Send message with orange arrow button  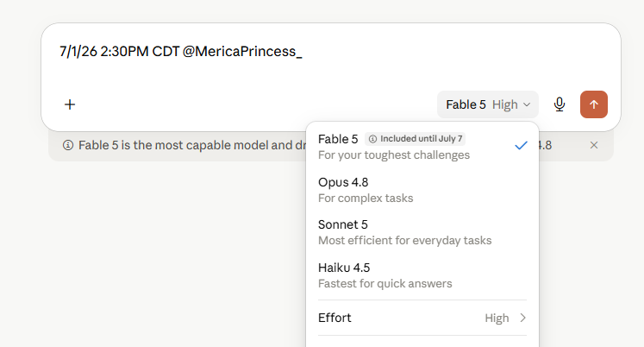(x=593, y=104)
